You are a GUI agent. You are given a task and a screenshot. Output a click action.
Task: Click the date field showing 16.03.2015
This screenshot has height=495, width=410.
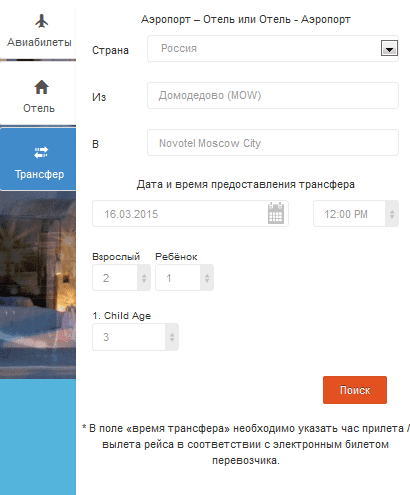190,214
